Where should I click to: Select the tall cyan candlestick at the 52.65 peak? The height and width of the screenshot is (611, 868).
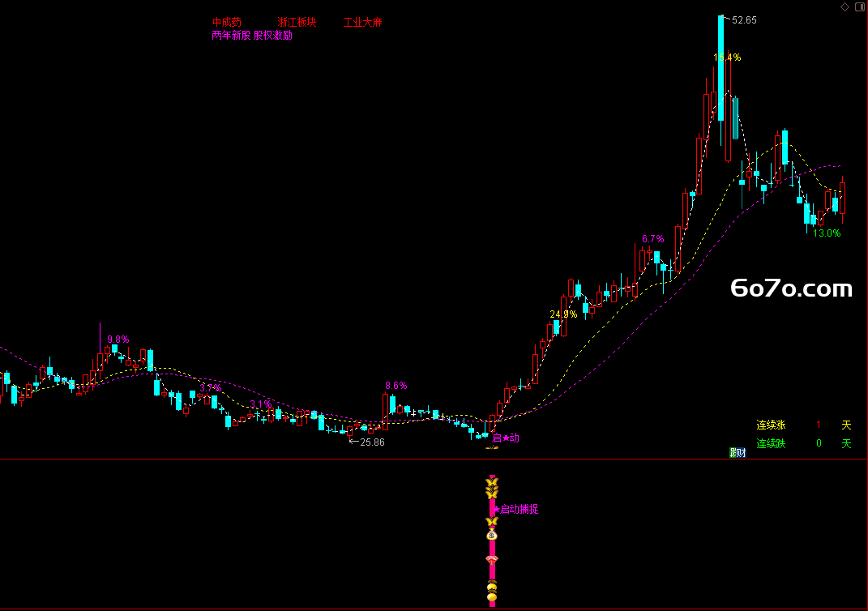click(720, 69)
